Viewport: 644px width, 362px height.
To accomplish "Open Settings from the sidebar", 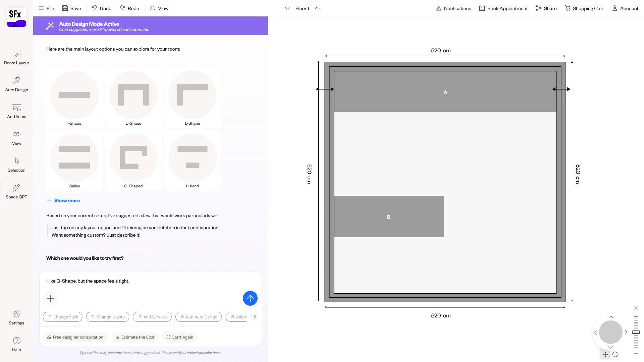I will click(x=16, y=317).
